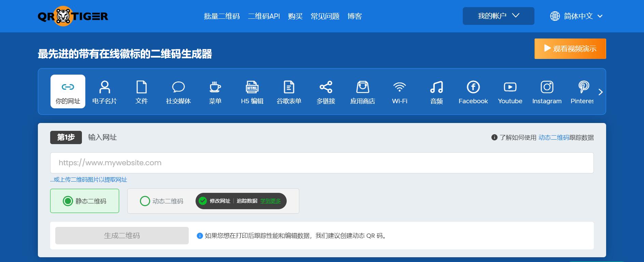644x262 pixels.
Task: Click the watch video demo (观看视频演示) button
Action: coord(570,49)
